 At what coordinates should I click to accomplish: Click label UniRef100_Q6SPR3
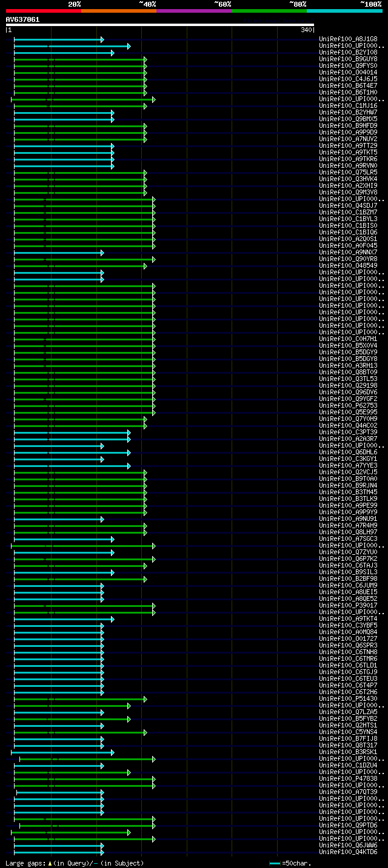[348, 646]
